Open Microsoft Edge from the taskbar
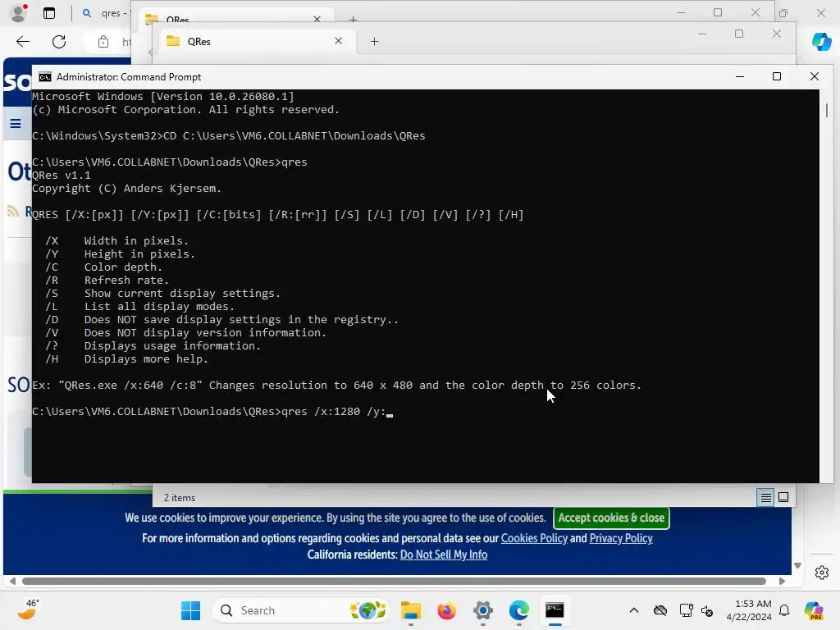Screen dimensions: 840x630 [x=518, y=610]
